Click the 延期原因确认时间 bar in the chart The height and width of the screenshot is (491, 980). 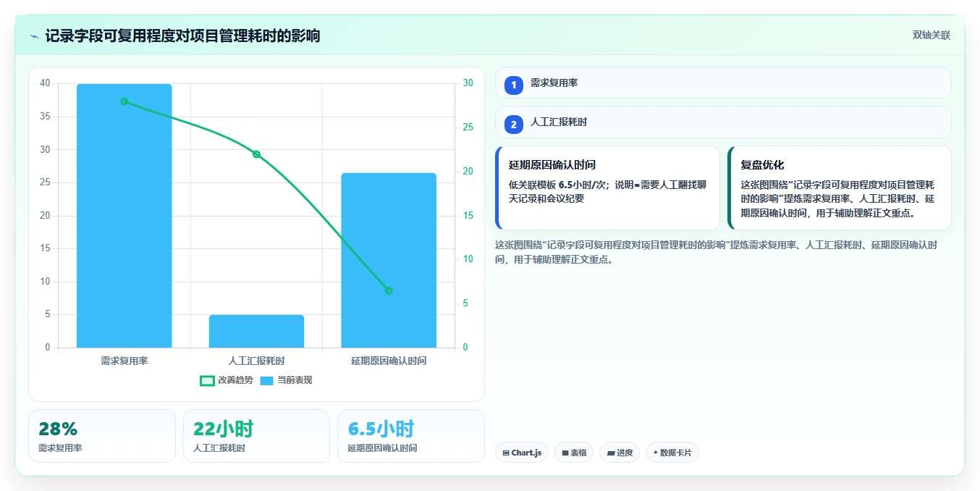(389, 260)
